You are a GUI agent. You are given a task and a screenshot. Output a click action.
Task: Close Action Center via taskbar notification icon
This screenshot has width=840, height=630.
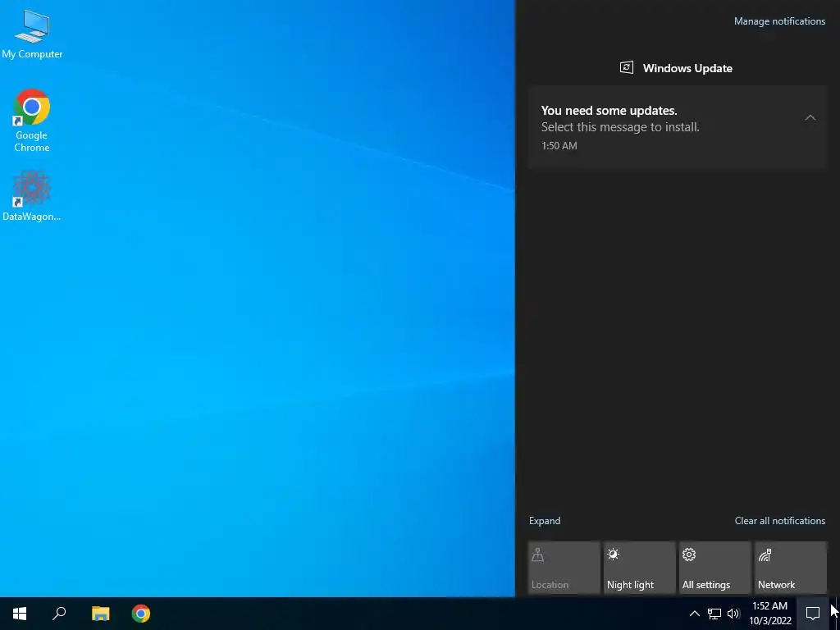tap(813, 614)
